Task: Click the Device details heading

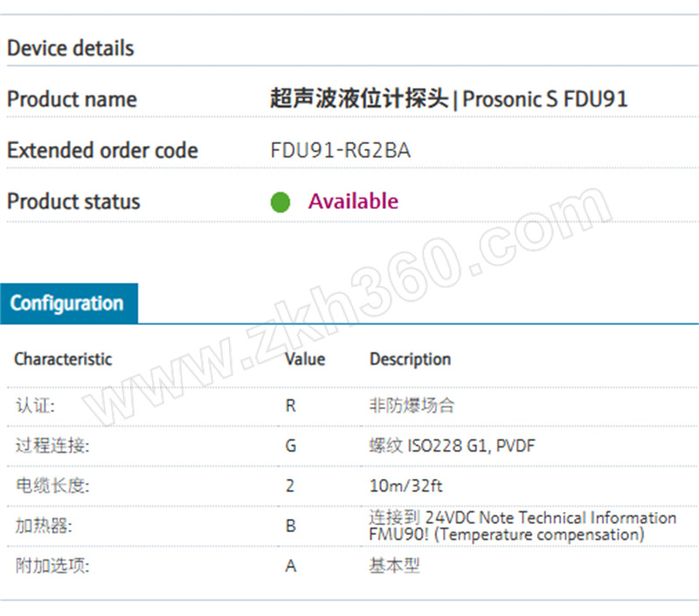Action: [x=71, y=48]
